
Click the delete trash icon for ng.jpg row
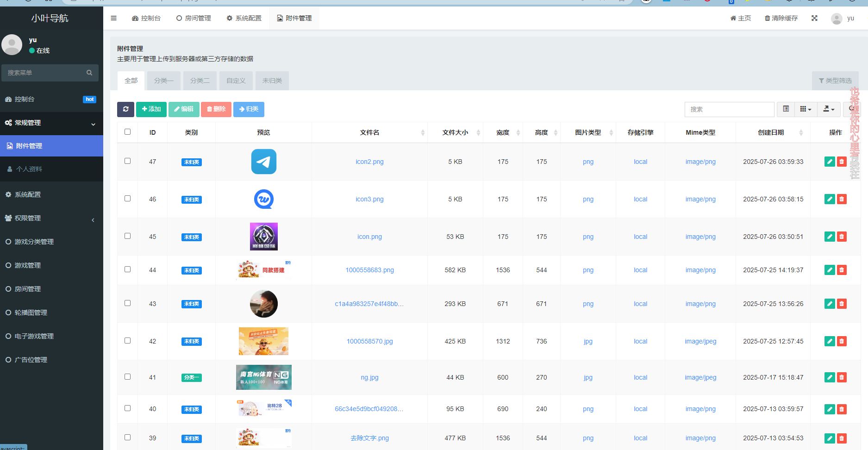(x=841, y=377)
